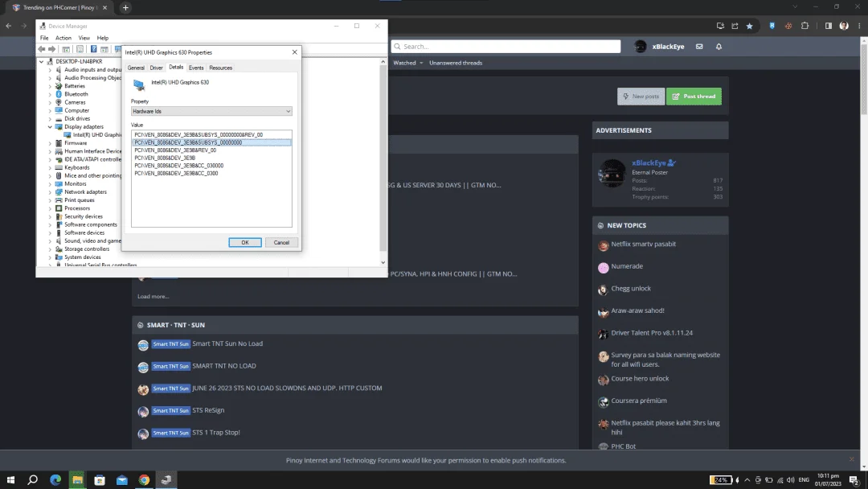Expand the Network adapters node

coord(50,191)
